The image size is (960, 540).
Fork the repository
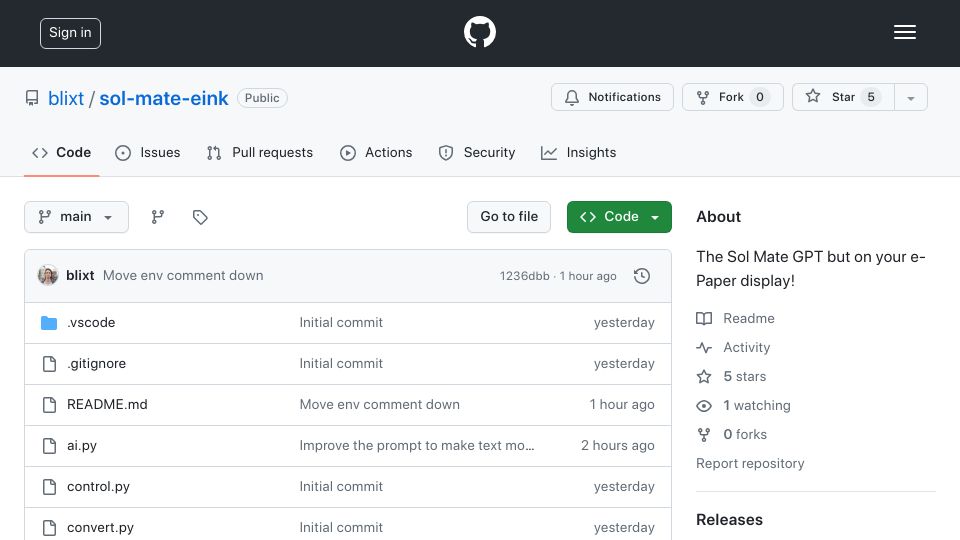pyautogui.click(x=733, y=97)
